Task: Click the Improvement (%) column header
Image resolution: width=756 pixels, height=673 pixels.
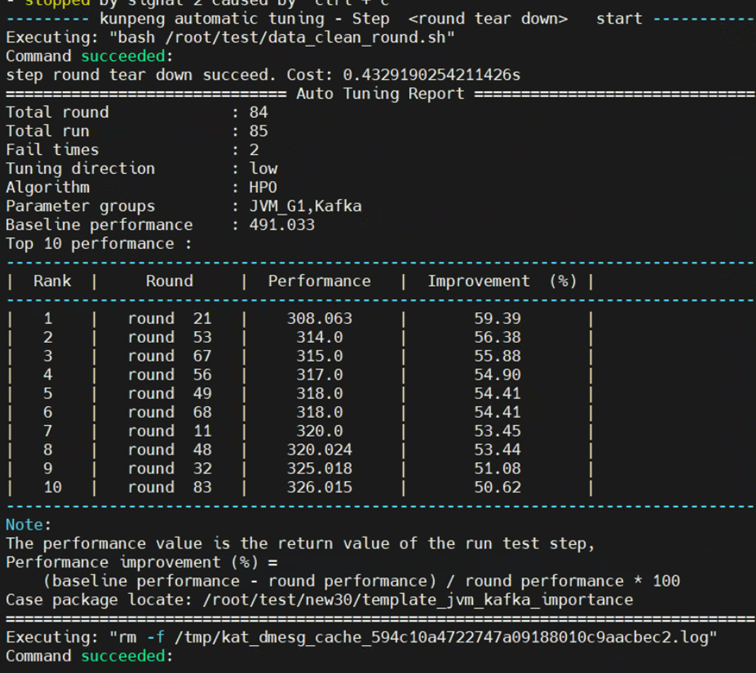Action: click(x=502, y=281)
